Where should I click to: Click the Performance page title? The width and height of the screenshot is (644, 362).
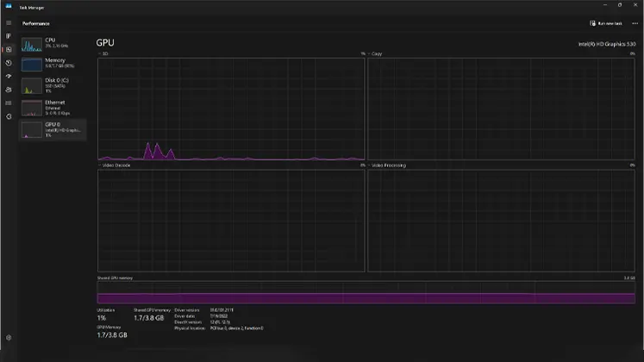click(x=35, y=23)
